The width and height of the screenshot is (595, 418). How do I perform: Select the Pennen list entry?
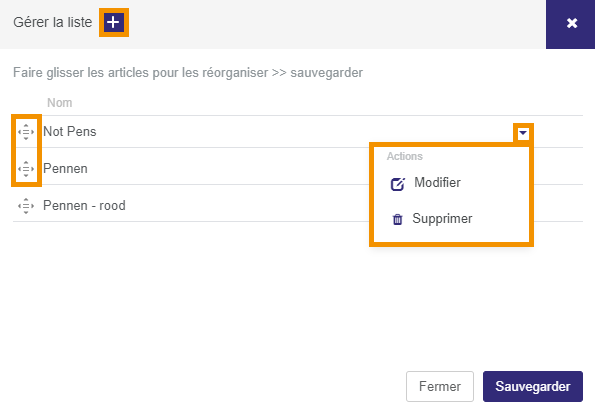click(65, 168)
